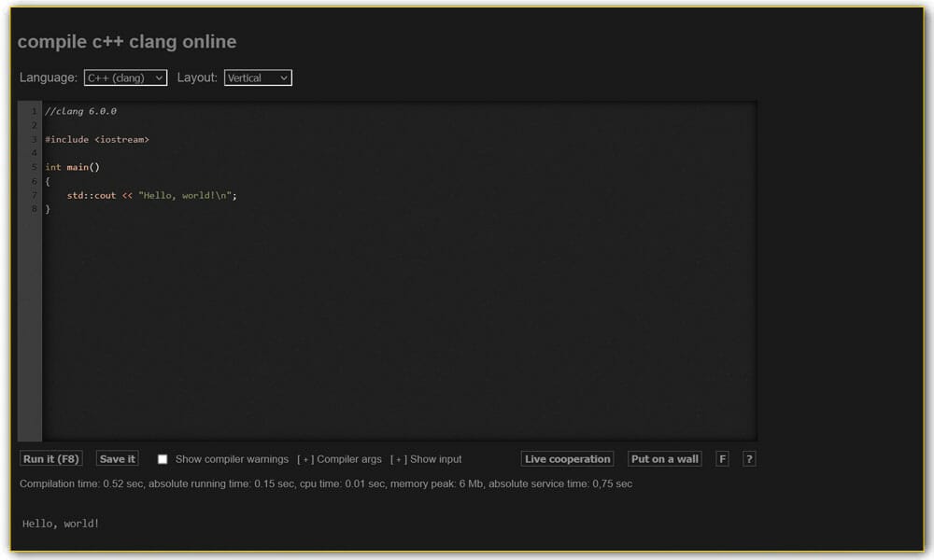Open the Layout dropdown showing Vertical

coord(258,77)
